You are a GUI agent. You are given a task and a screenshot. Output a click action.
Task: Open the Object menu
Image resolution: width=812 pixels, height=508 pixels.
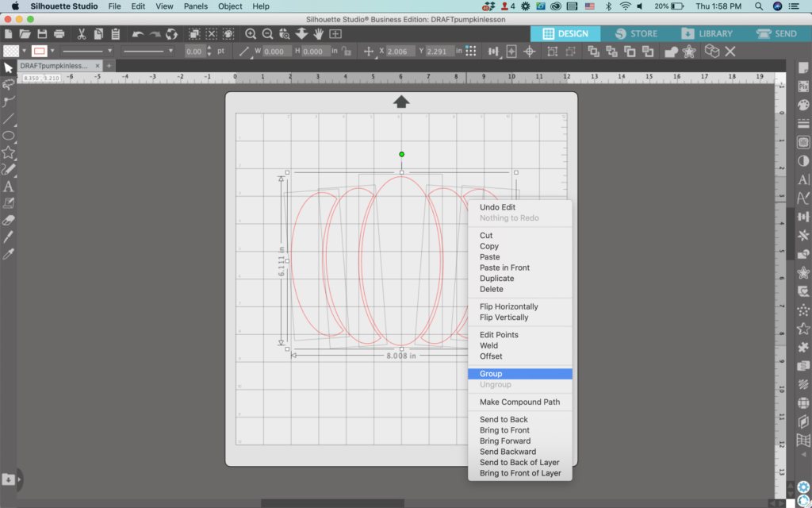230,6
